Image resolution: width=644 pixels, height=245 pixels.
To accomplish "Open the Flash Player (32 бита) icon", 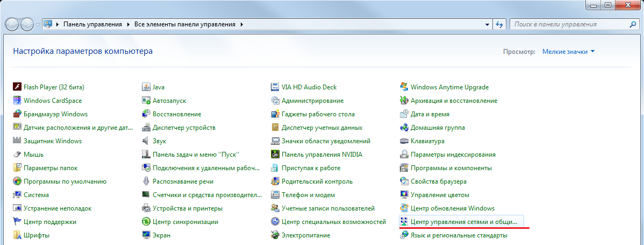I will pyautogui.click(x=17, y=87).
